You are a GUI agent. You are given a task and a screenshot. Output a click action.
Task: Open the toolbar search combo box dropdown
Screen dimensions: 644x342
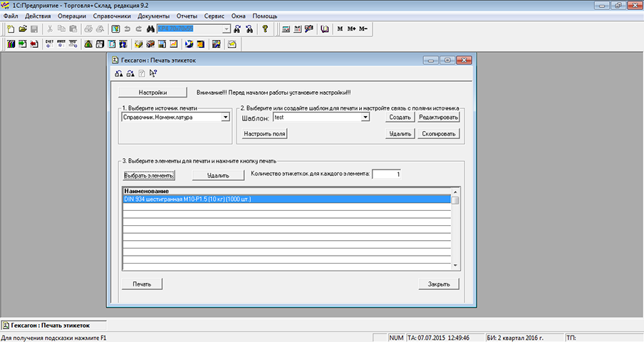point(227,29)
